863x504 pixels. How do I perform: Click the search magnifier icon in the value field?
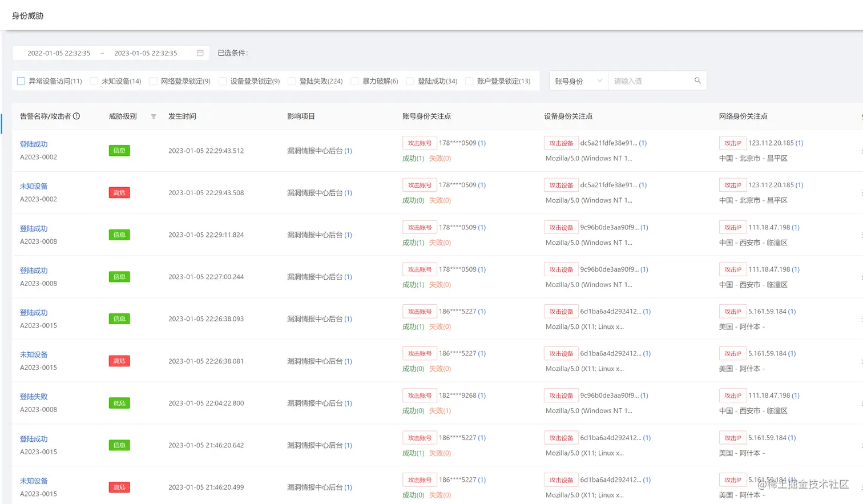pyautogui.click(x=697, y=80)
